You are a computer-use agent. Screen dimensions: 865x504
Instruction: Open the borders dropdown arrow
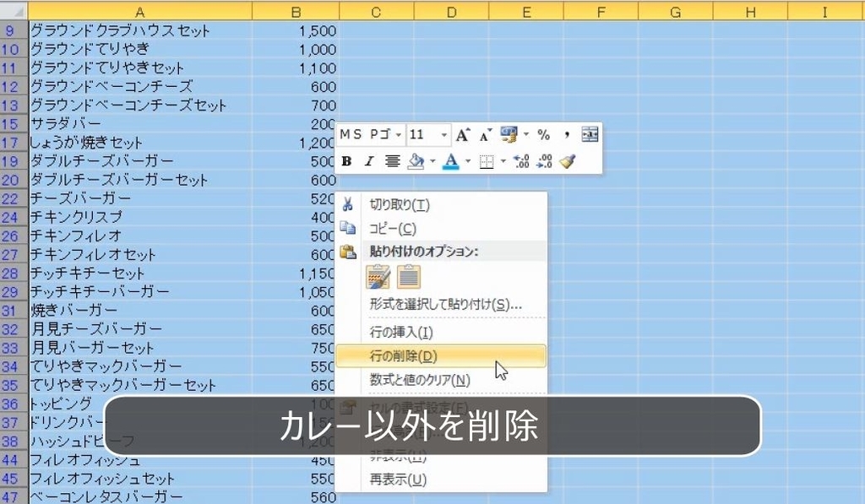coord(503,162)
